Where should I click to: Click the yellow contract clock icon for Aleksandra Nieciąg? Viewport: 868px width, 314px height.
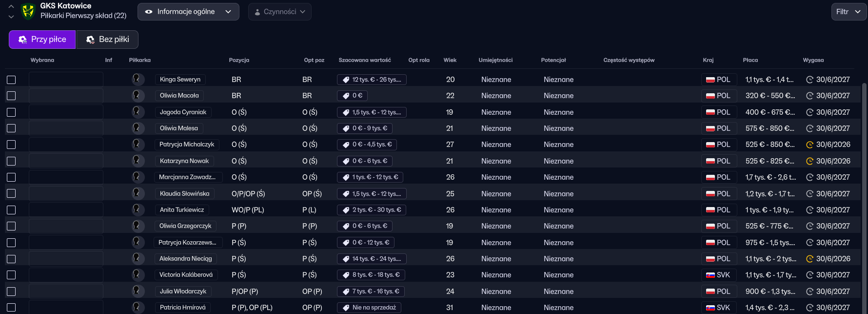click(809, 259)
